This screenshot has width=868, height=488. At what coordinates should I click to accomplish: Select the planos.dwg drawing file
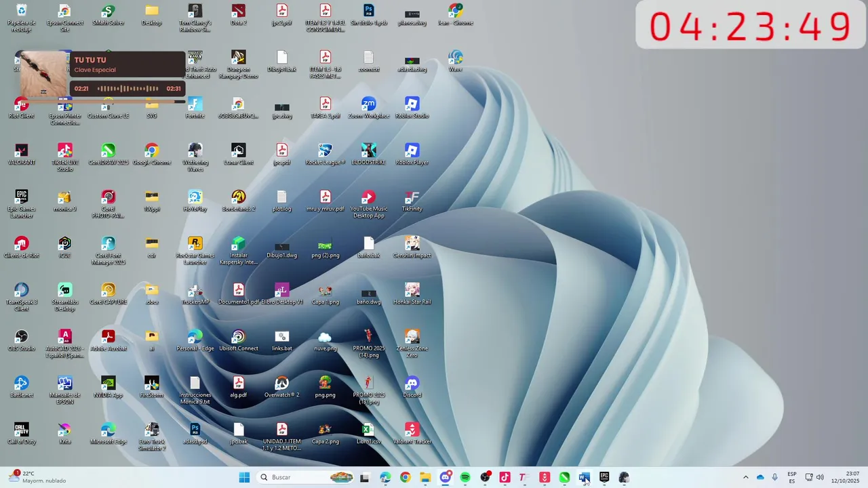412,15
